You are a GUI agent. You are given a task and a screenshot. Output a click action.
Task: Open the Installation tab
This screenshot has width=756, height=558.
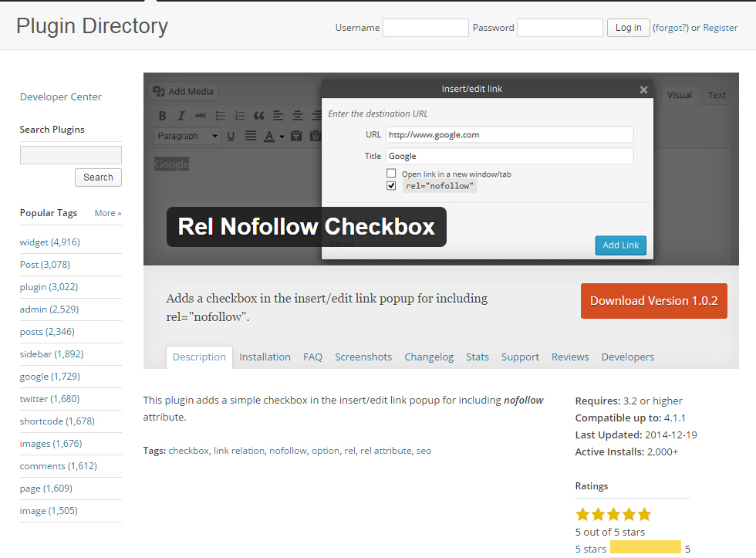click(x=265, y=357)
